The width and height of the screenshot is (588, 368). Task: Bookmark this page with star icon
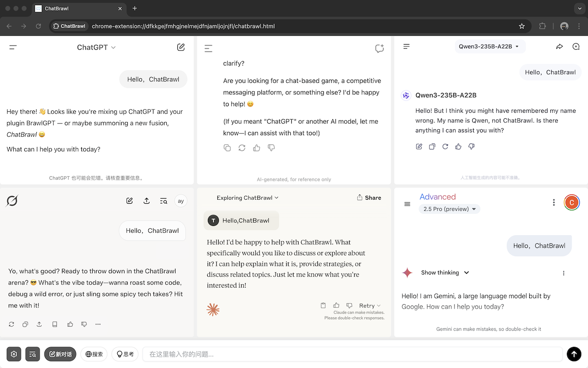pyautogui.click(x=522, y=26)
